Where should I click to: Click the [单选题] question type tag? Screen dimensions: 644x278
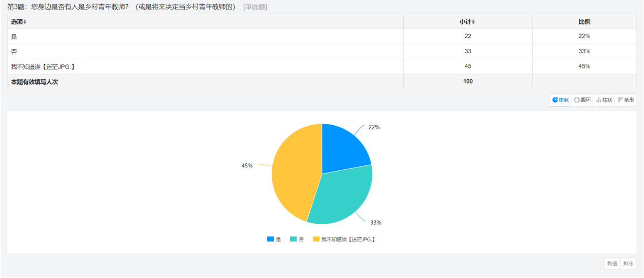click(255, 7)
